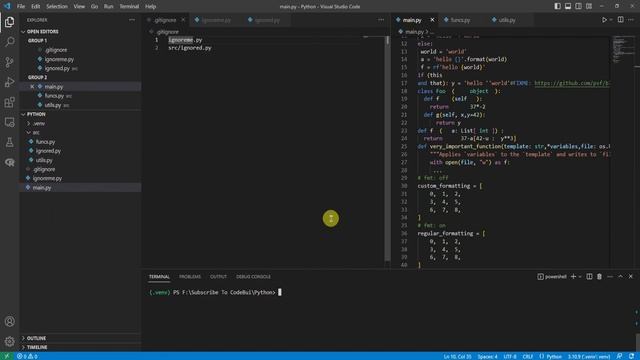This screenshot has width=640, height=360.
Task: Open the new terminal launch profile dropdown
Action: point(580,276)
